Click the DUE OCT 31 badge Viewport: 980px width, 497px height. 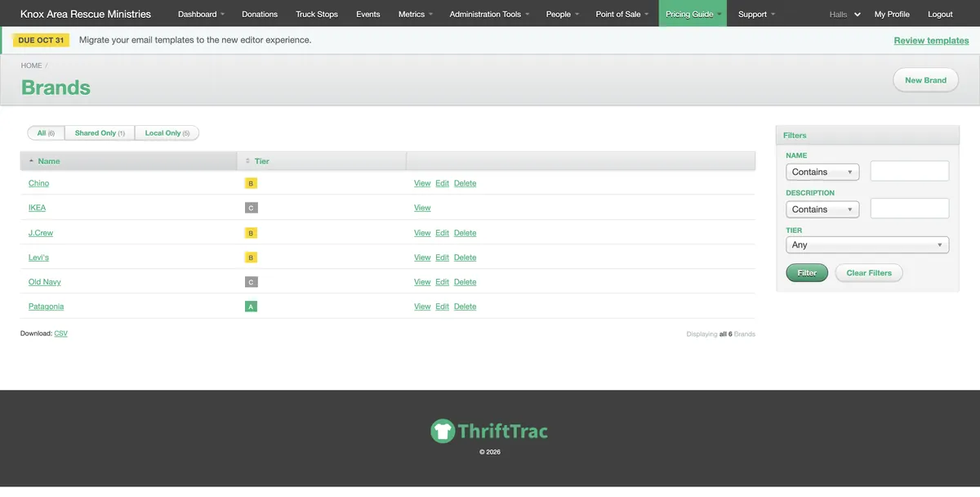coord(41,40)
